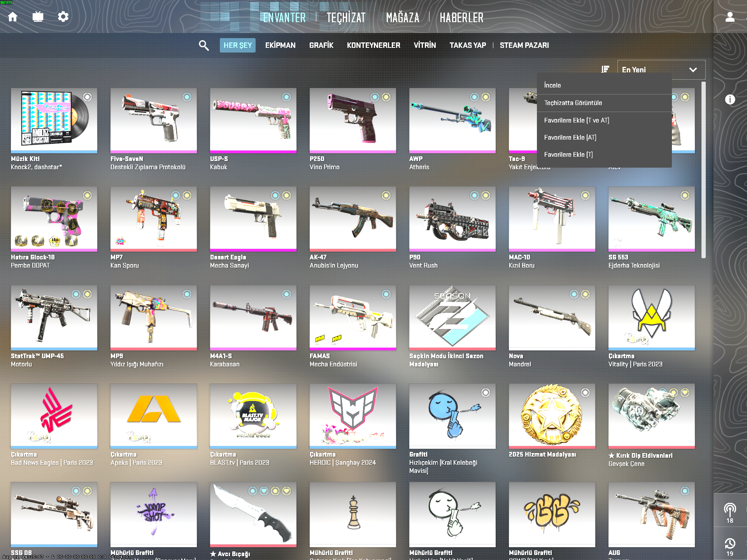Image resolution: width=747 pixels, height=560 pixels.
Task: Click the inventory search magnifier
Action: tap(204, 45)
